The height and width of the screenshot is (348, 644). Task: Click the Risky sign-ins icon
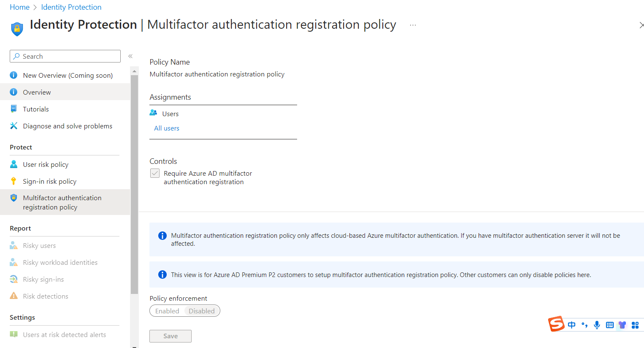(x=14, y=279)
